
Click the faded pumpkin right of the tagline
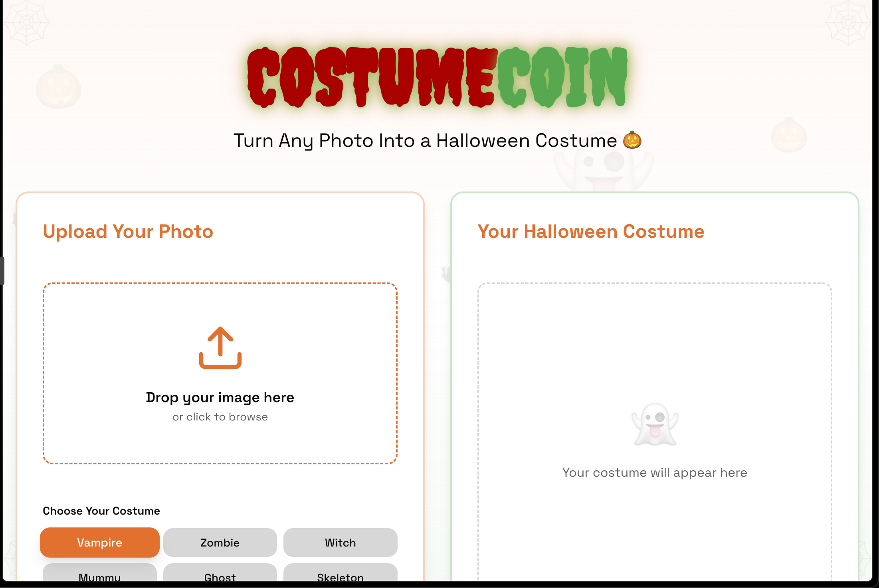tap(789, 135)
